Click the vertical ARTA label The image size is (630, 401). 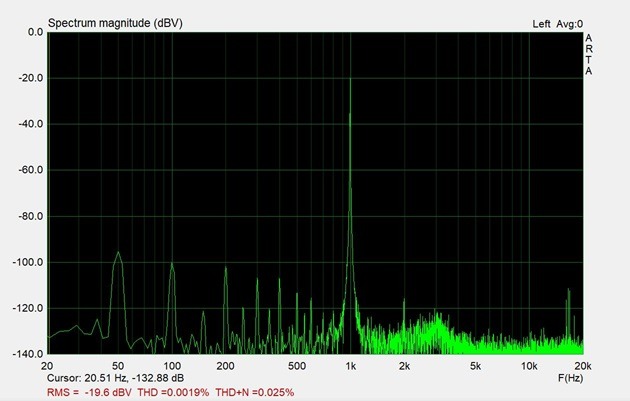[x=589, y=55]
